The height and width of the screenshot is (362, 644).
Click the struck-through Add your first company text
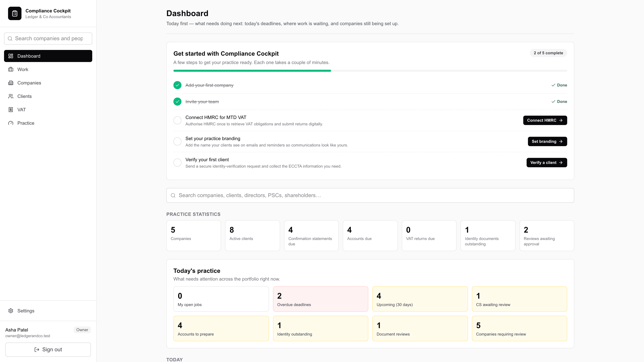[209, 85]
